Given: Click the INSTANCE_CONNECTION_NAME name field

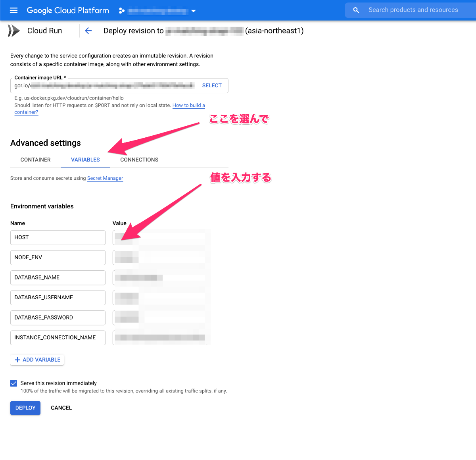Looking at the screenshot, I should coord(58,338).
